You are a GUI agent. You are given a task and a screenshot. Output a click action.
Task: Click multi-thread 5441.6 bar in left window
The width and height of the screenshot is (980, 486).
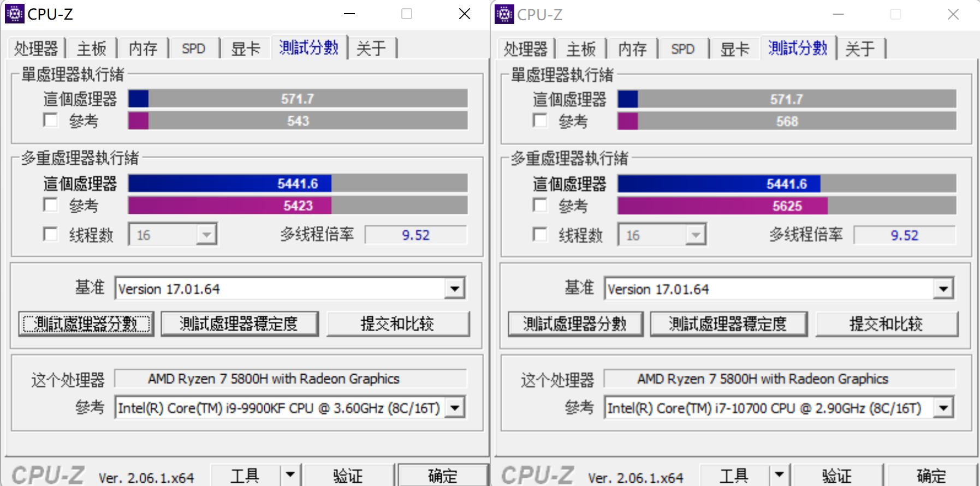(x=298, y=183)
